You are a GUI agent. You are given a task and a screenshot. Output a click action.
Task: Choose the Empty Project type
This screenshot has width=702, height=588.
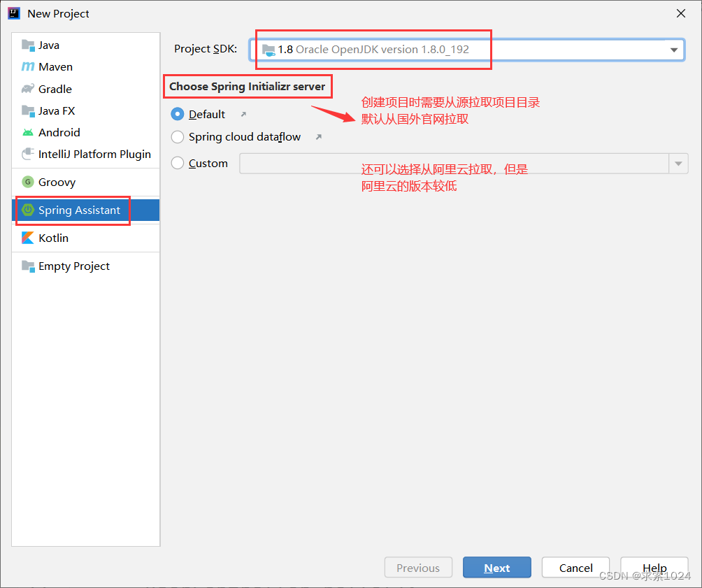click(x=85, y=266)
